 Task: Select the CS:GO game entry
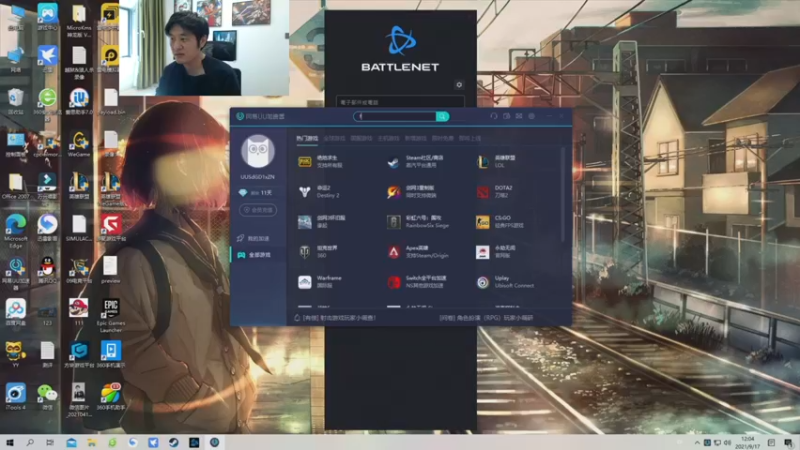500,222
